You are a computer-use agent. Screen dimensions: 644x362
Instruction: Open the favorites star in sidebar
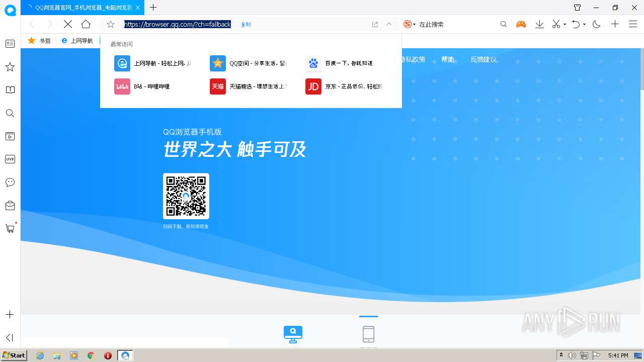(10, 67)
